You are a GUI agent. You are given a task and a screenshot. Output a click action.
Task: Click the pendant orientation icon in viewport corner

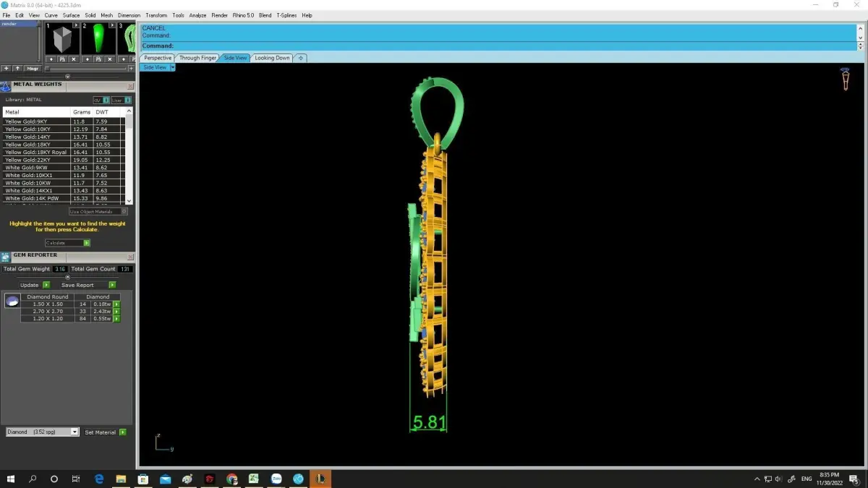[x=845, y=79]
